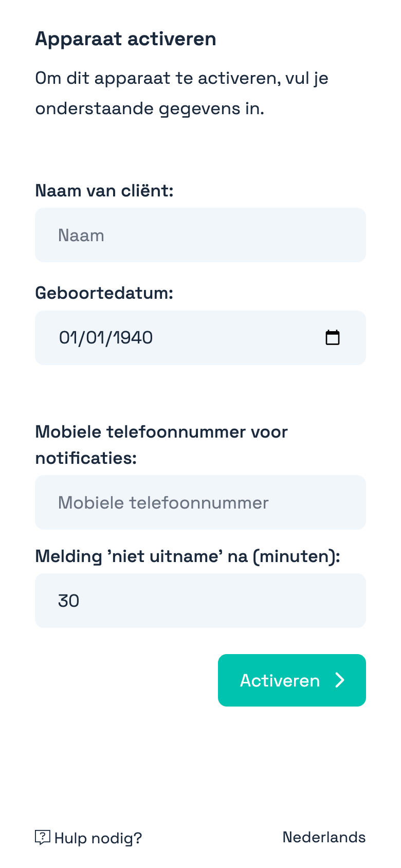Open the 'Hulp nodig?' link
Image resolution: width=401 pixels, height=868 pixels.
coord(98,838)
